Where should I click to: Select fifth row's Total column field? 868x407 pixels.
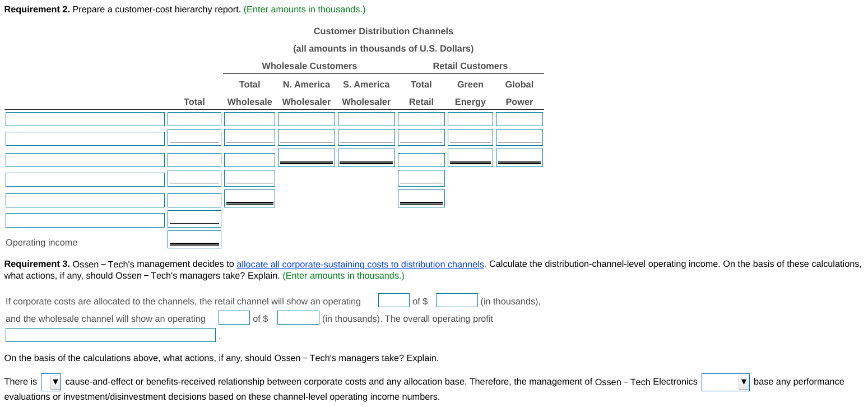click(194, 200)
